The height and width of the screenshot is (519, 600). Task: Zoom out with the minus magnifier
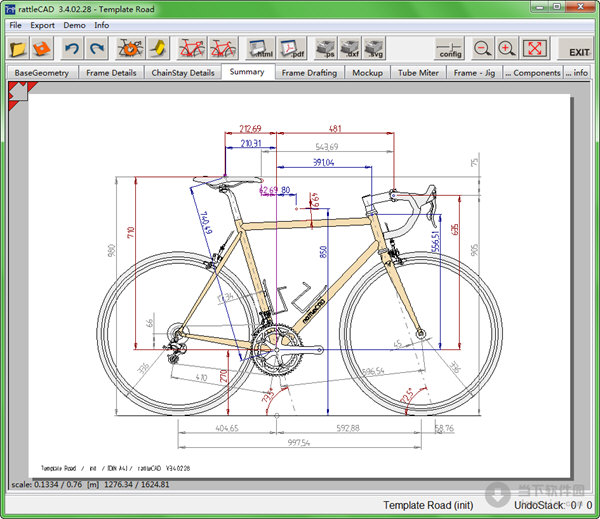[483, 49]
